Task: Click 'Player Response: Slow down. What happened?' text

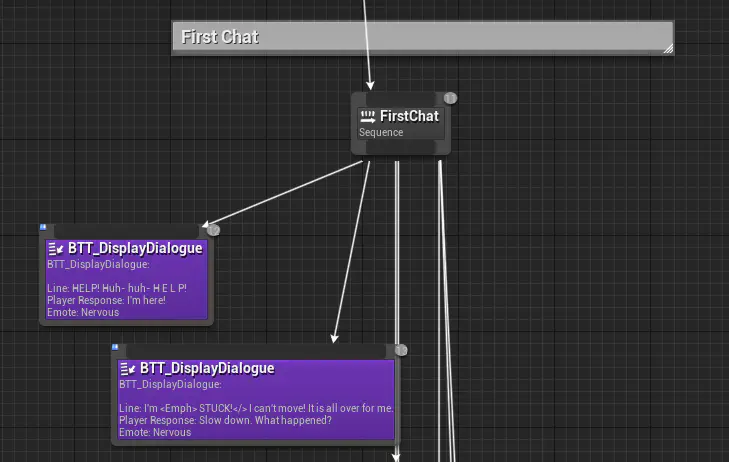Action: click(225, 420)
